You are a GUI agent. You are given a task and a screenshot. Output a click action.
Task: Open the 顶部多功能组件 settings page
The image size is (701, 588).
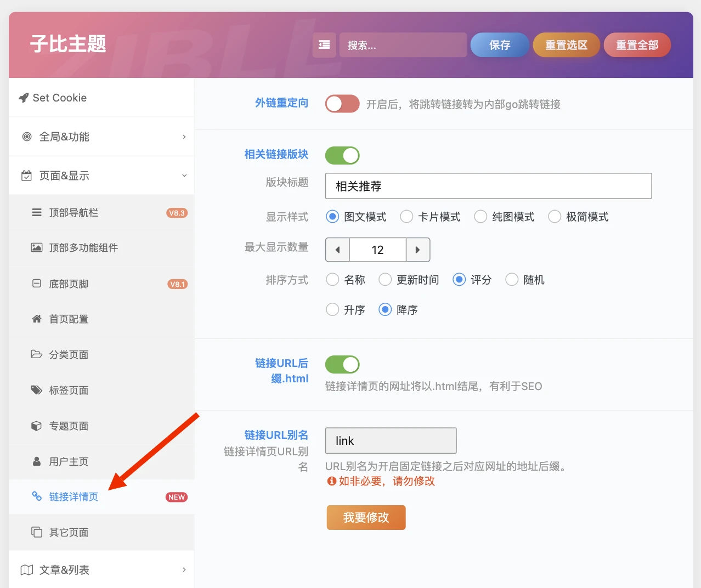[101, 248]
